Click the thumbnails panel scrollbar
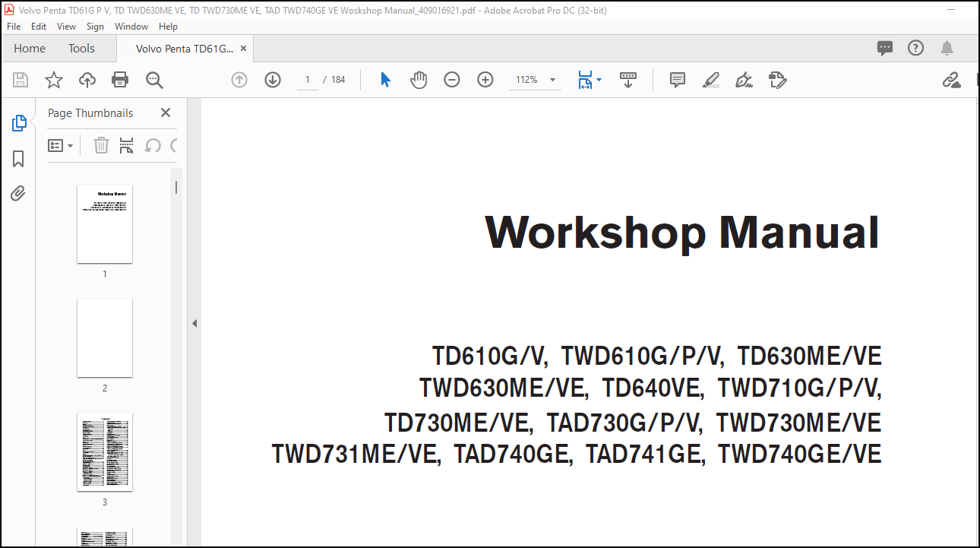980x548 pixels. tap(176, 187)
